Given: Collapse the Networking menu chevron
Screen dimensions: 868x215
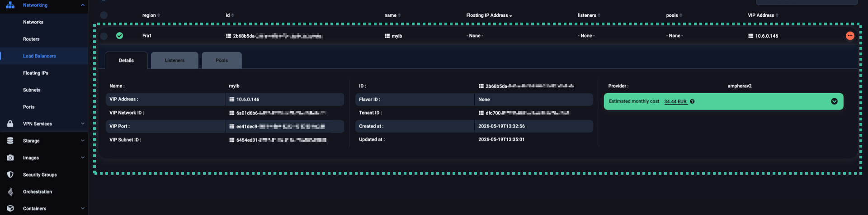Looking at the screenshot, I should point(82,5).
